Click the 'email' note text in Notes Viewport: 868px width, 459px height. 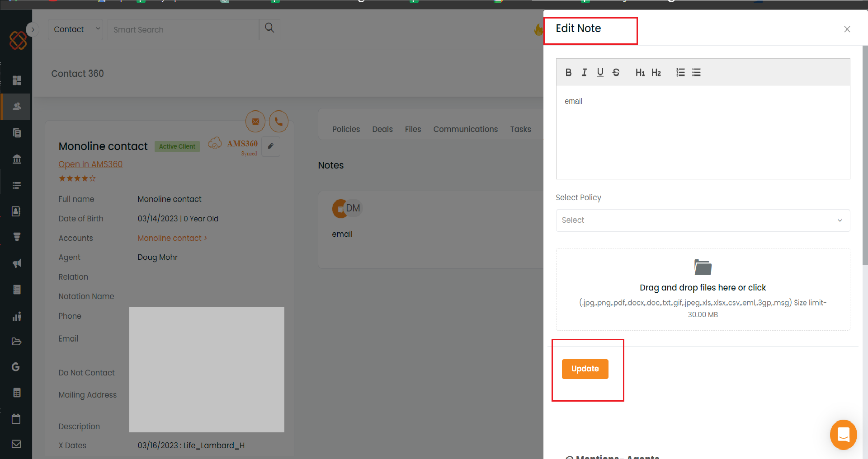pyautogui.click(x=342, y=234)
